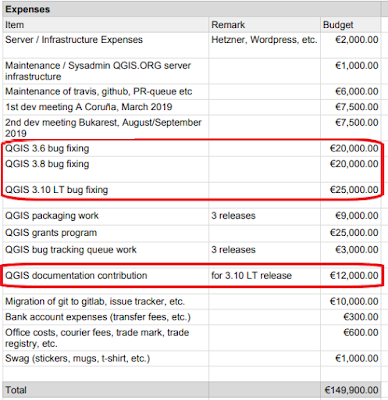This screenshot has height=400, width=388.
Task: Click the Item column header
Action: pyautogui.click(x=106, y=25)
